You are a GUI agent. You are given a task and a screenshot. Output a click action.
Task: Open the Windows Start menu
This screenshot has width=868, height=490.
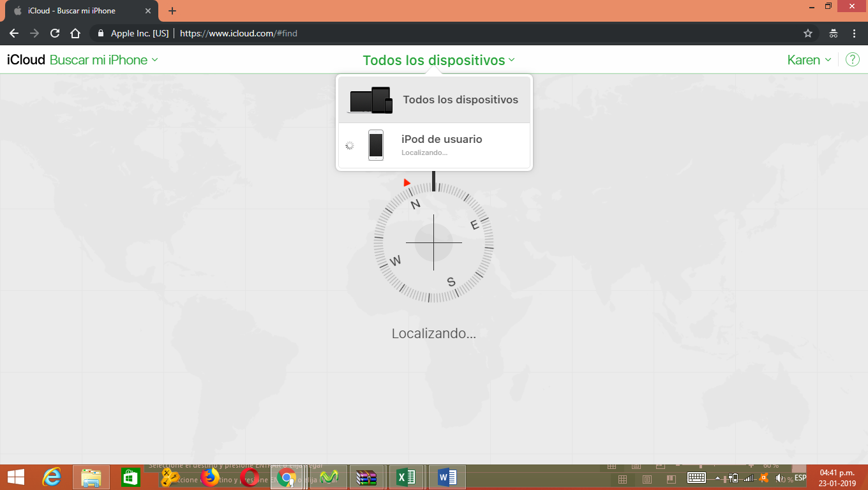(15, 477)
